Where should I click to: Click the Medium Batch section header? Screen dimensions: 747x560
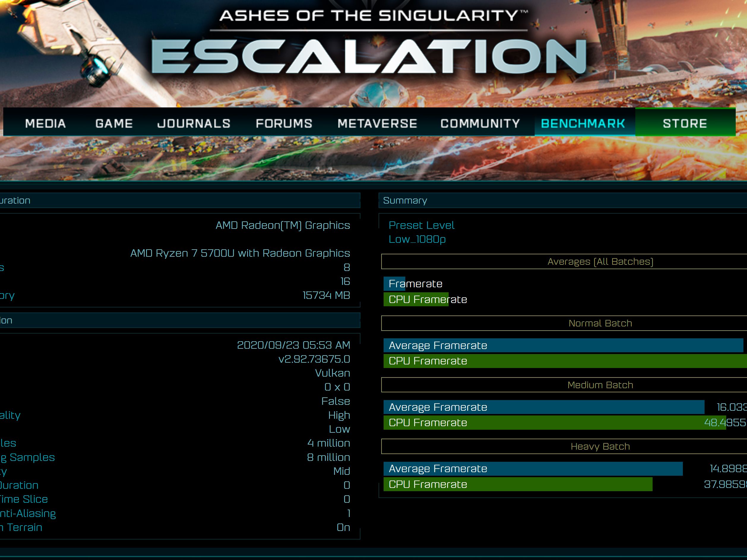[x=564, y=385]
